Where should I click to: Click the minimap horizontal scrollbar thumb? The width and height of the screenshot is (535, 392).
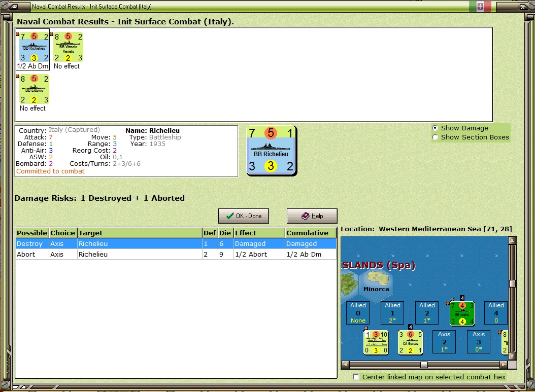coord(424,365)
